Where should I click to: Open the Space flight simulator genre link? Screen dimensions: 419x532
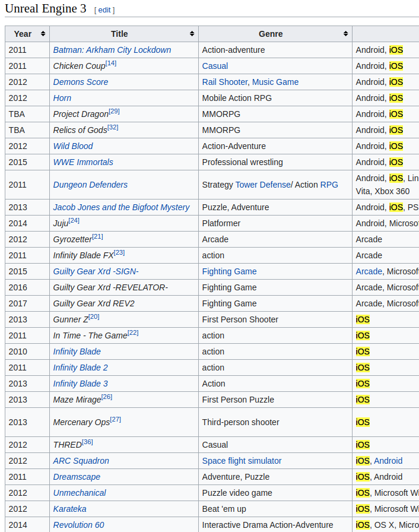pos(242,460)
